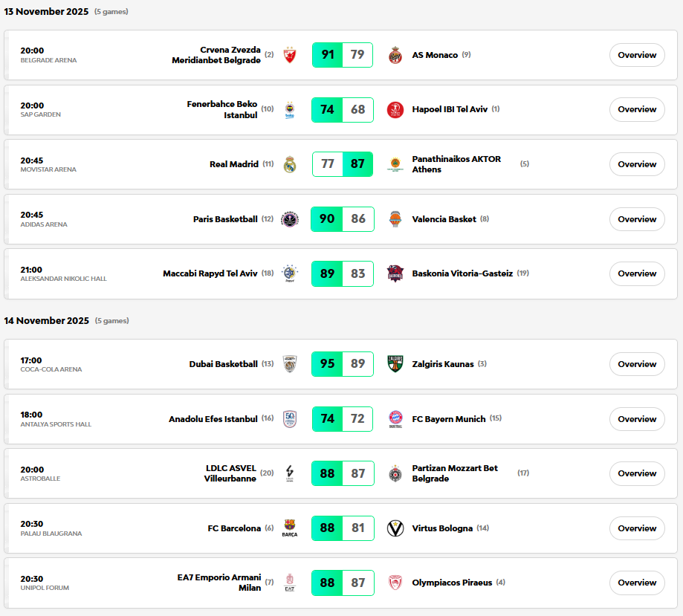Open Overview for Dubai Basketball vs Zalgiris
The image size is (683, 616).
[x=637, y=364]
